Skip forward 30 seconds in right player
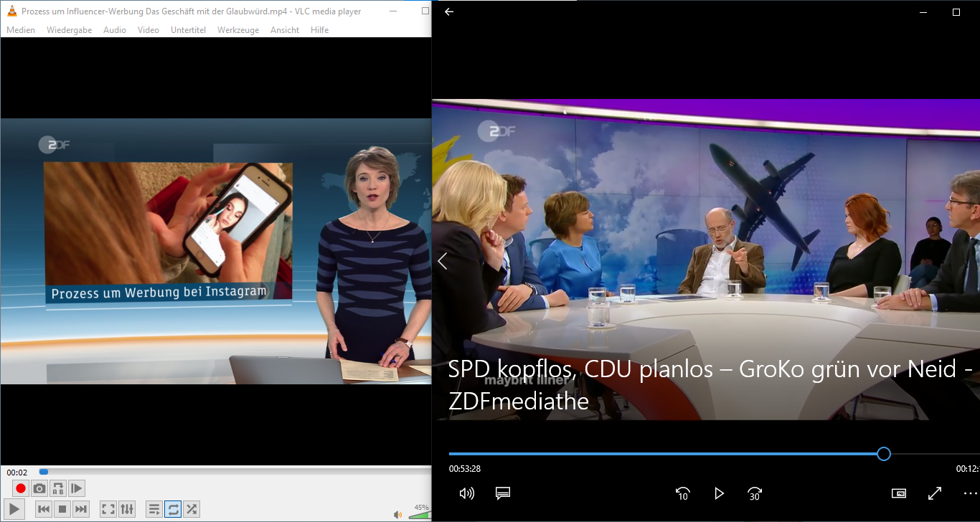Viewport: 980px width, 522px height. point(755,493)
